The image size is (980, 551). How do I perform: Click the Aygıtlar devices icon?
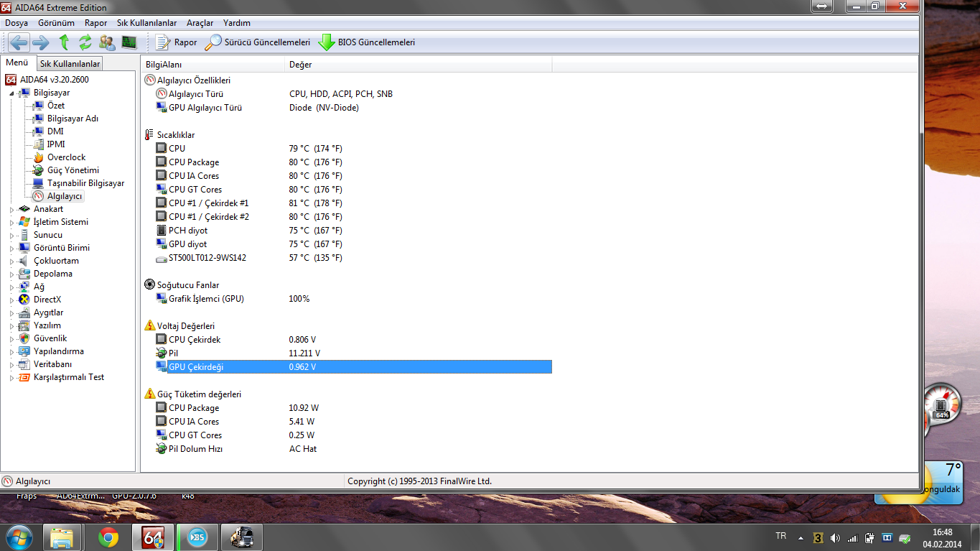pyautogui.click(x=25, y=312)
